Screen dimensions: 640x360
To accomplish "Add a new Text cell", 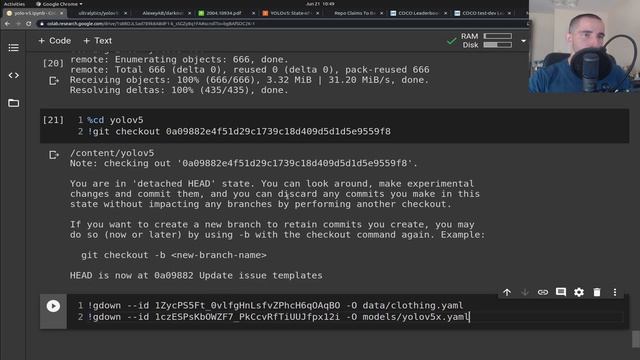I will [x=97, y=41].
